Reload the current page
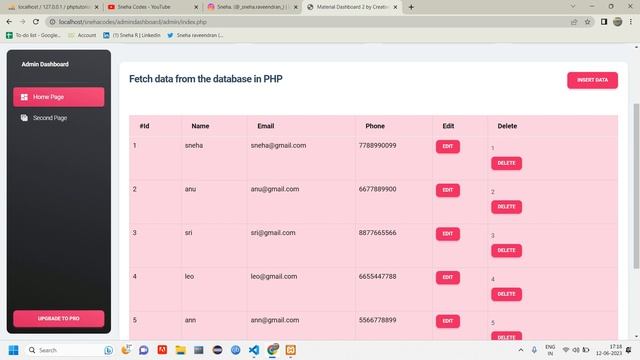Image resolution: width=640 pixels, height=360 pixels. [36, 22]
